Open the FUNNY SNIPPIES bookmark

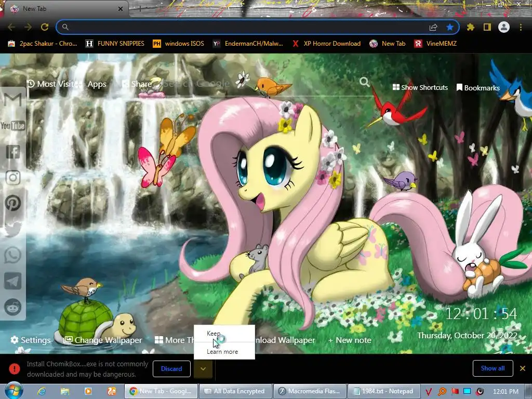coord(115,44)
